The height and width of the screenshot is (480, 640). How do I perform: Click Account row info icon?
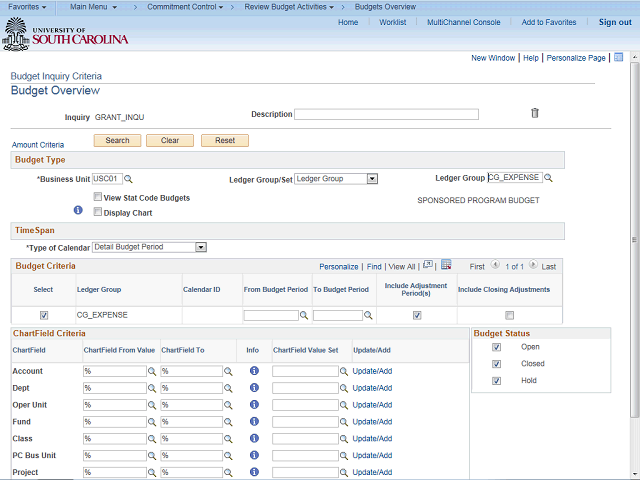pyautogui.click(x=254, y=371)
